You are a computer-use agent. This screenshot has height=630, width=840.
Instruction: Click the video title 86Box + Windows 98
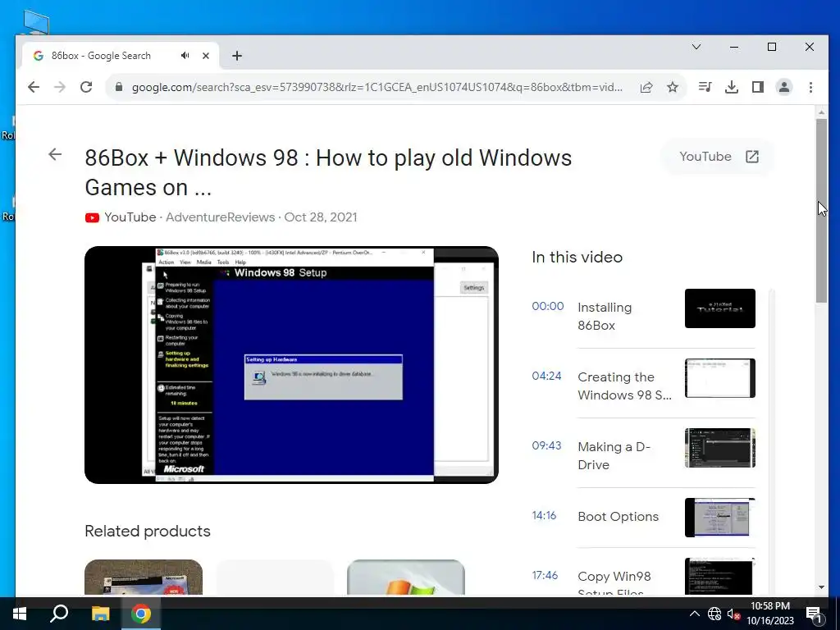(x=328, y=172)
